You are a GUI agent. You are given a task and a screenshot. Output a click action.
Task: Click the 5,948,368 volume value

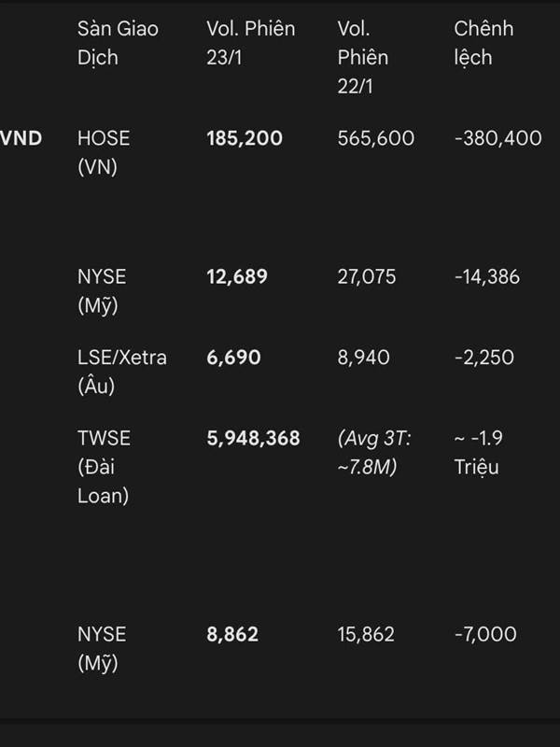pyautogui.click(x=253, y=437)
